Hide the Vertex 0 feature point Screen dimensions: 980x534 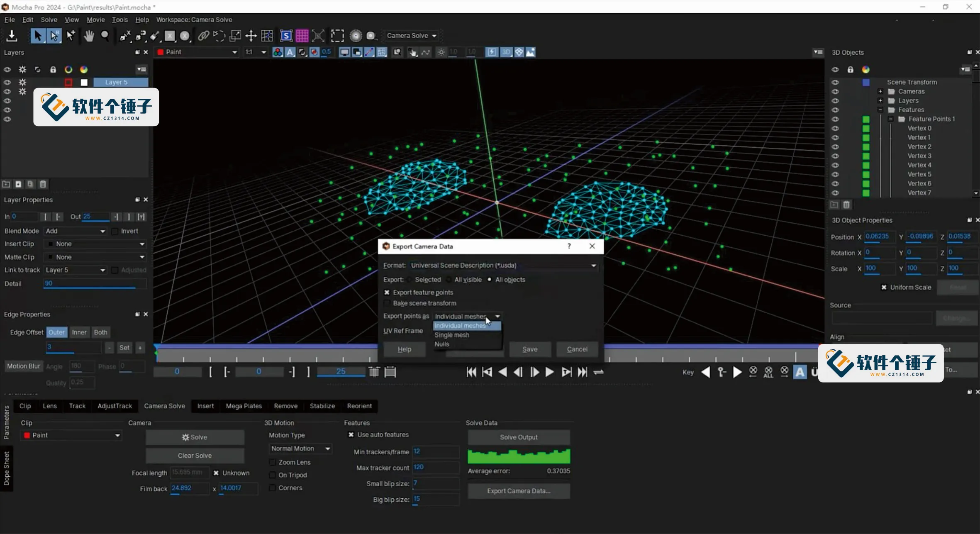pos(836,128)
